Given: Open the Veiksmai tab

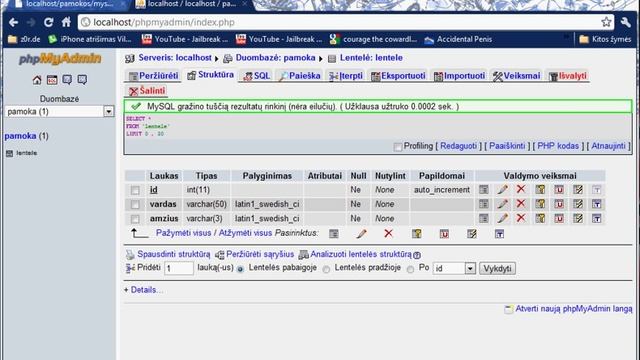Looking at the screenshot, I should pyautogui.click(x=516, y=76).
